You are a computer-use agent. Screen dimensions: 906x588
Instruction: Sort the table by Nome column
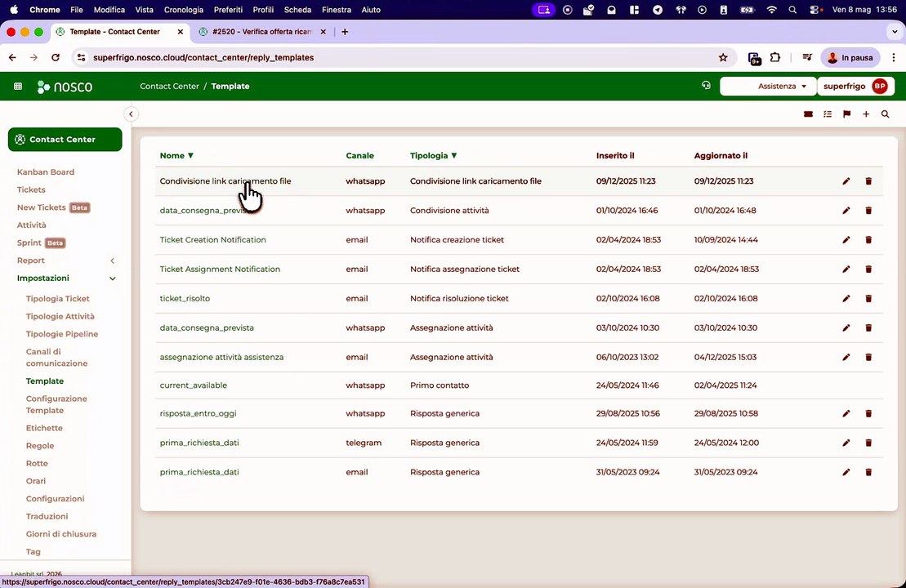176,155
